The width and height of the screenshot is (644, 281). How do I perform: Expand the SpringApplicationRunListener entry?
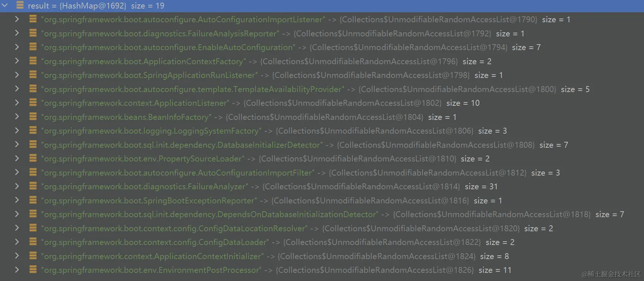(x=17, y=75)
